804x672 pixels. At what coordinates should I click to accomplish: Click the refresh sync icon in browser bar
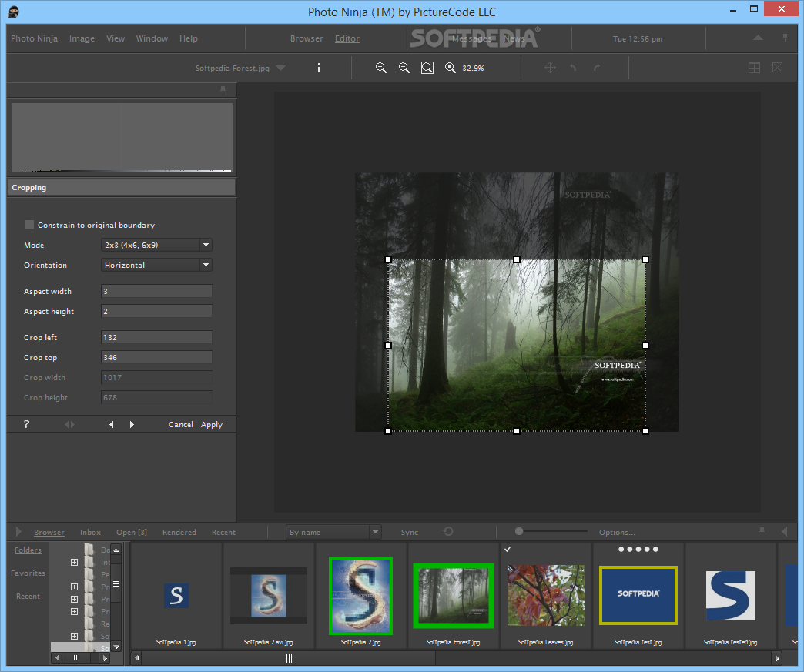448,532
